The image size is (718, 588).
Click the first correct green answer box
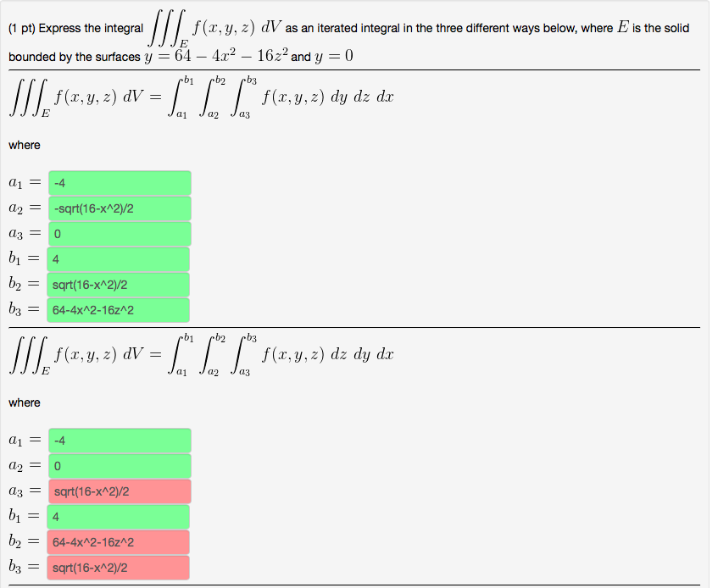(x=119, y=182)
